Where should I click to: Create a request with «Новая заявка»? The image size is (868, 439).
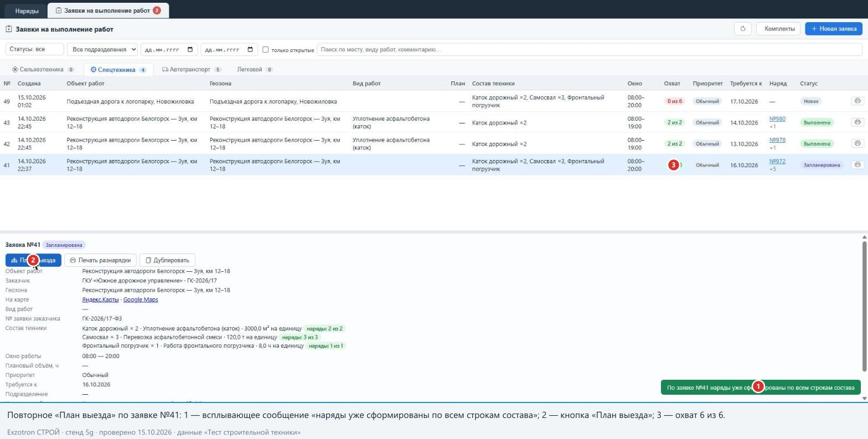pos(834,29)
